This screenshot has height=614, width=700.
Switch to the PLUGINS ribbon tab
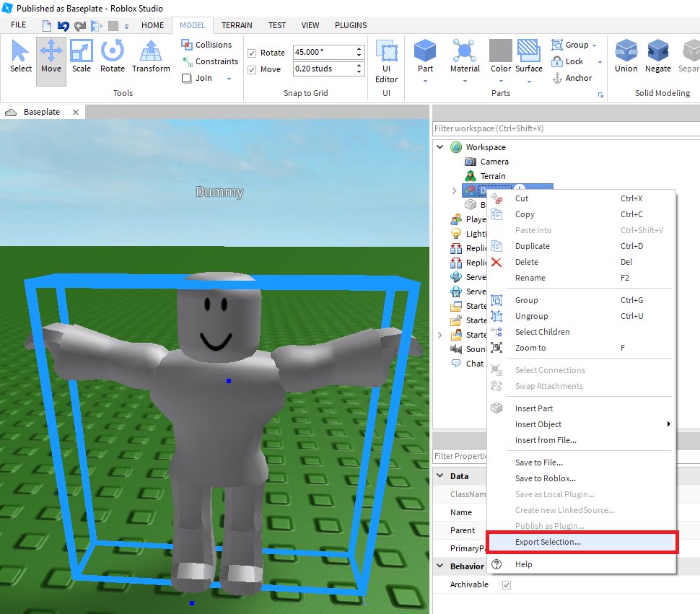(351, 25)
